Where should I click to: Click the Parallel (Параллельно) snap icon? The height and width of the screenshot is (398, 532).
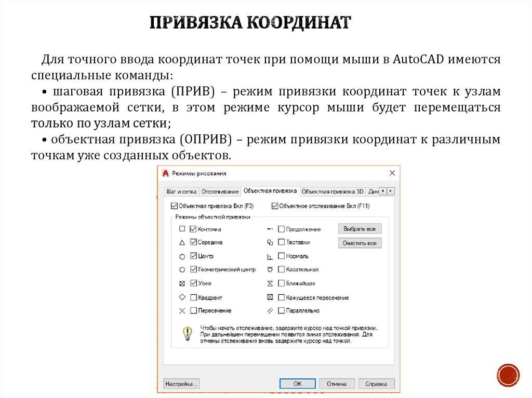(270, 310)
